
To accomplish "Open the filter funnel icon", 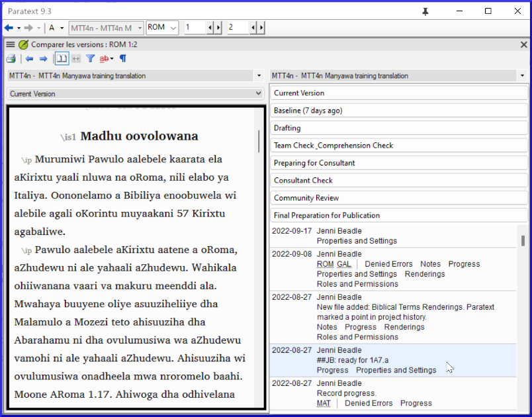I will point(91,59).
